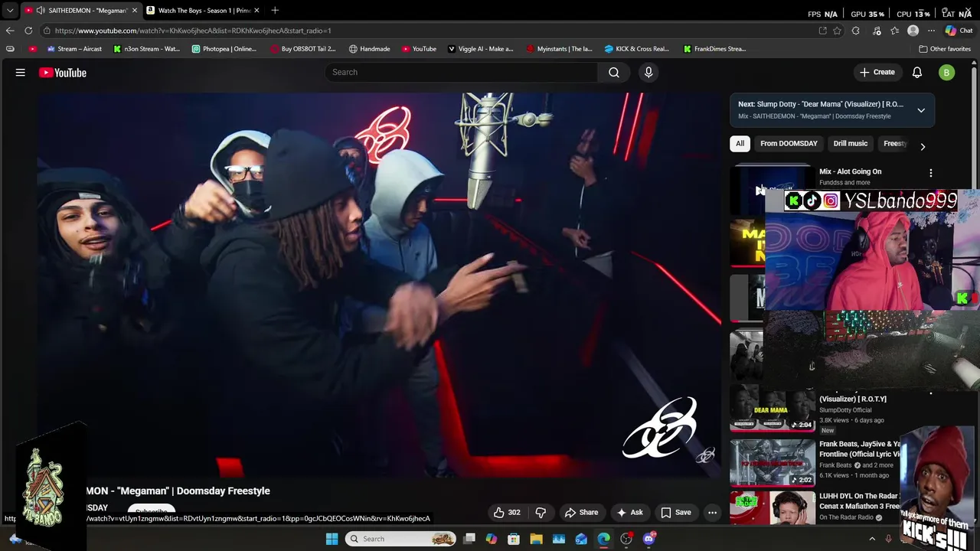Go to the YouTube home logo
This screenshot has width=980, height=551.
pos(63,73)
